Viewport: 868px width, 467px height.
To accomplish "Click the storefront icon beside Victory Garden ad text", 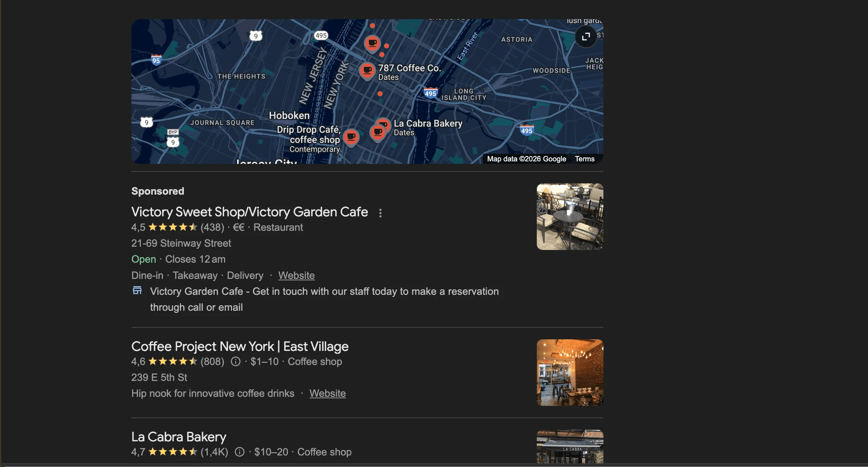I will click(x=137, y=290).
